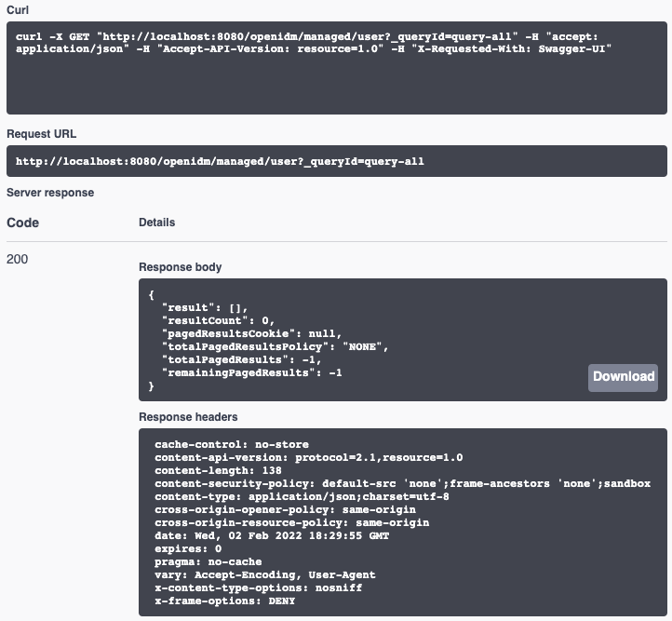Click the Response headers label
This screenshot has height=621, width=672.
188,417
